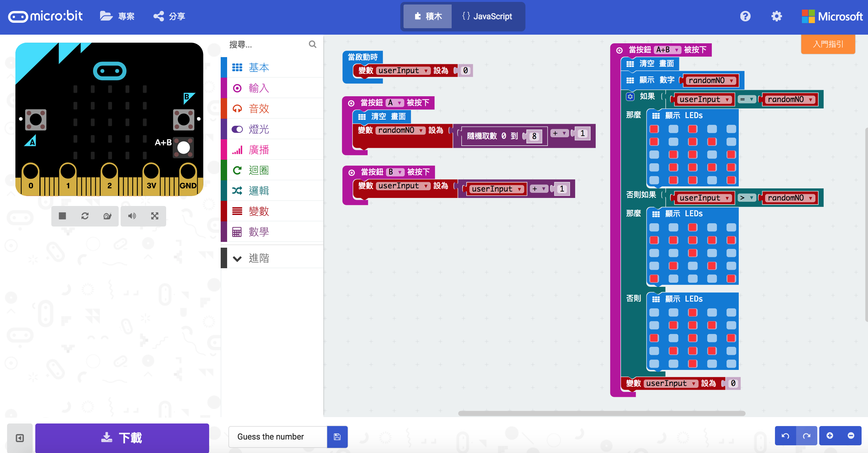This screenshot has height=453, width=868.
Task: Click the Microsoft logo
Action: pos(832,16)
